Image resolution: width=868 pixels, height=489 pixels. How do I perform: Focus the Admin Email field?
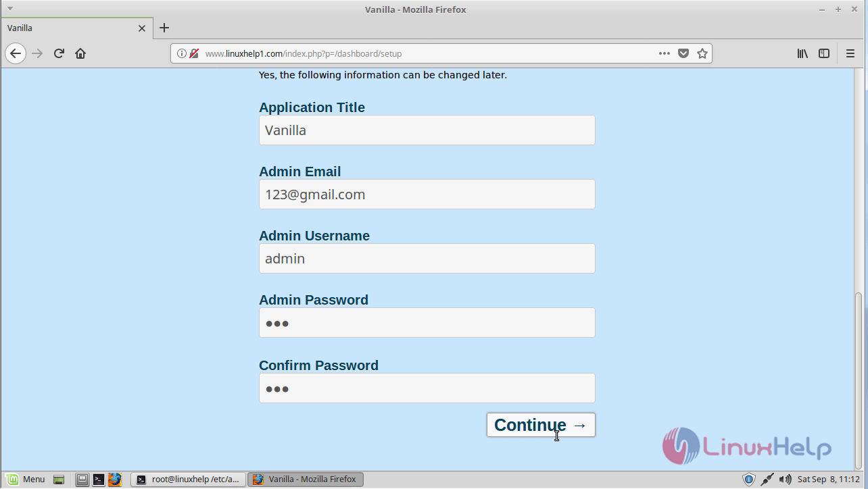tap(427, 195)
